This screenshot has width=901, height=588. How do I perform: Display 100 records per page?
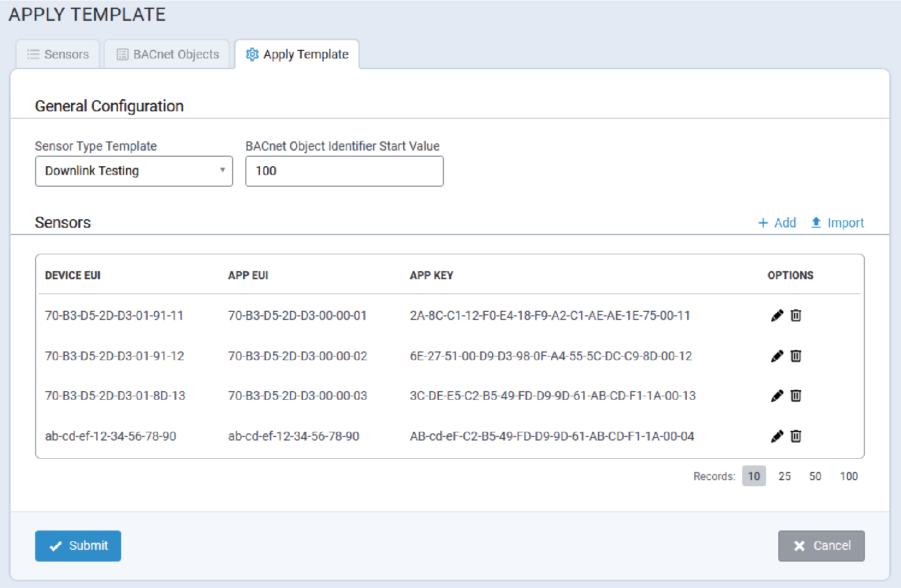click(x=849, y=476)
